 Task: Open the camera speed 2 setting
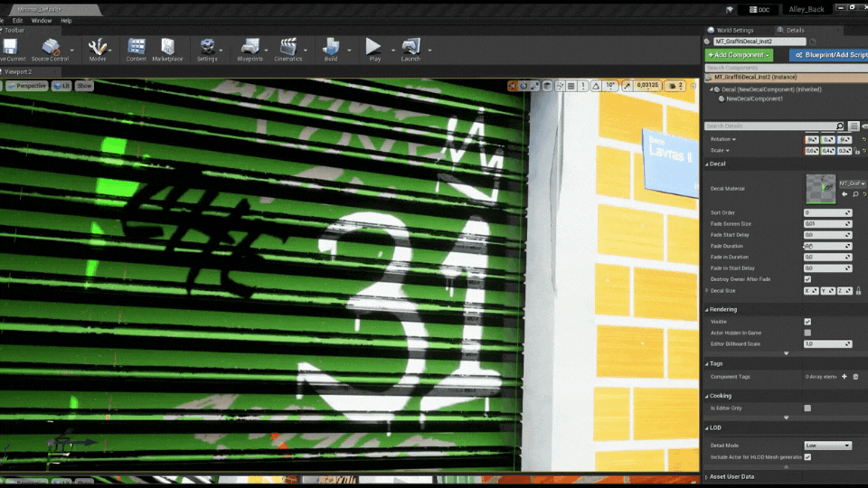[675, 86]
